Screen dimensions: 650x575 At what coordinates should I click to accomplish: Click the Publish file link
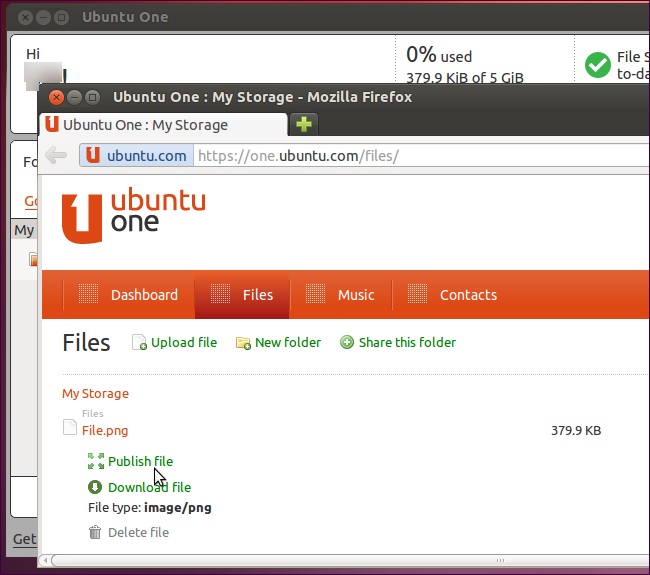coord(140,461)
